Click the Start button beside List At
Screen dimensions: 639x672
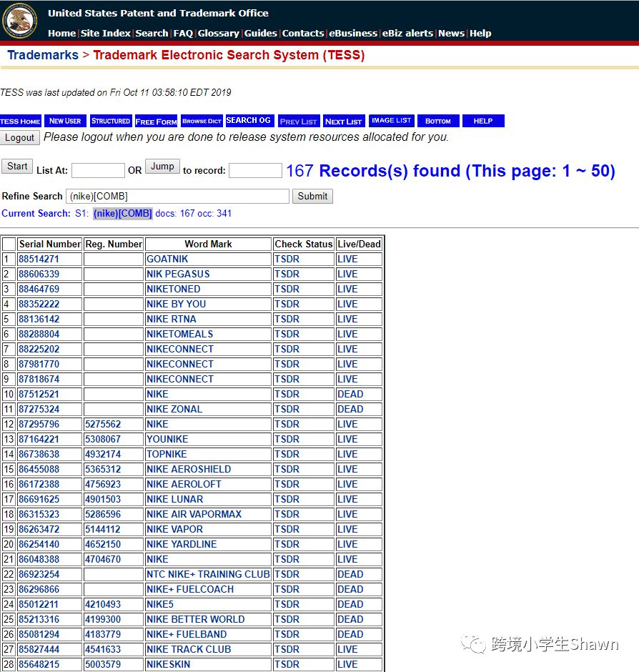click(17, 166)
